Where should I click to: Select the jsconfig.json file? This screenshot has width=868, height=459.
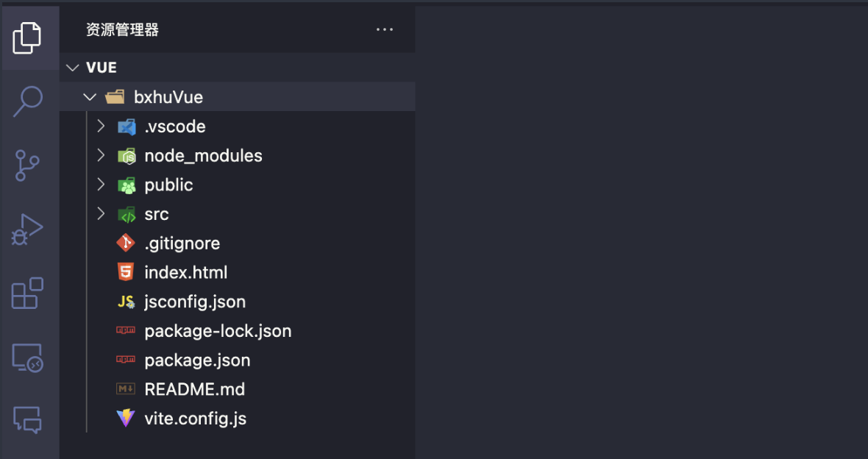pos(194,302)
